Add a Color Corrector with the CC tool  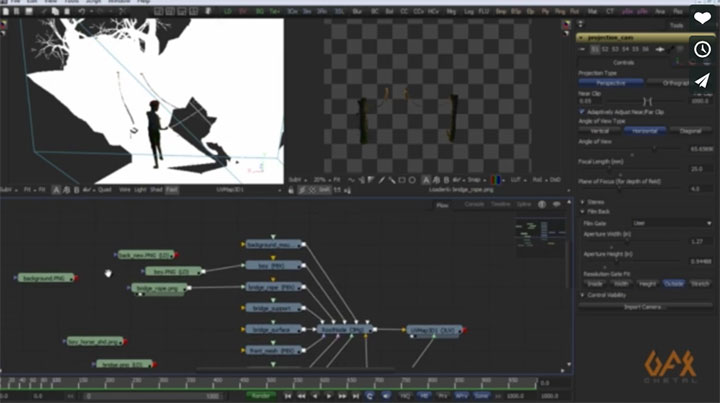[404, 11]
